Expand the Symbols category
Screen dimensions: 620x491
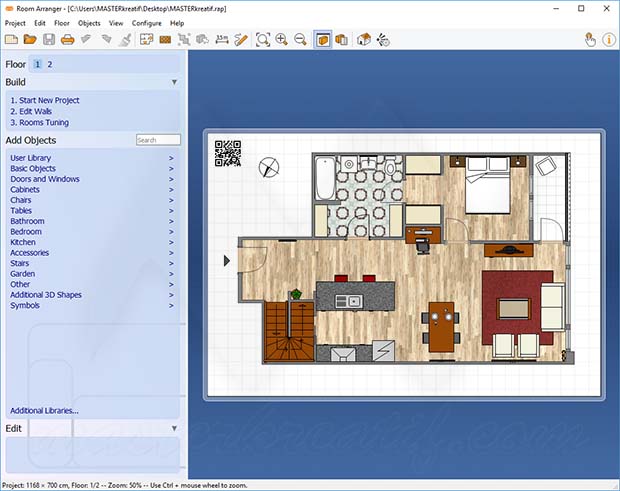[x=92, y=306]
